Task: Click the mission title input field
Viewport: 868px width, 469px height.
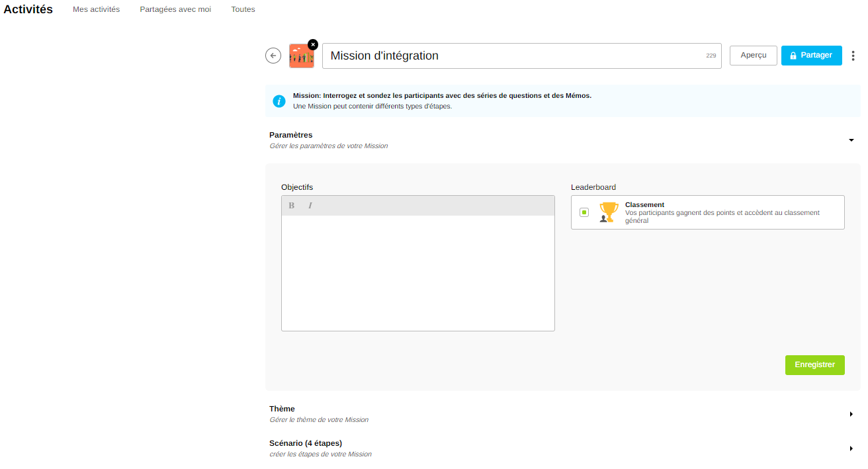Action: pyautogui.click(x=513, y=56)
